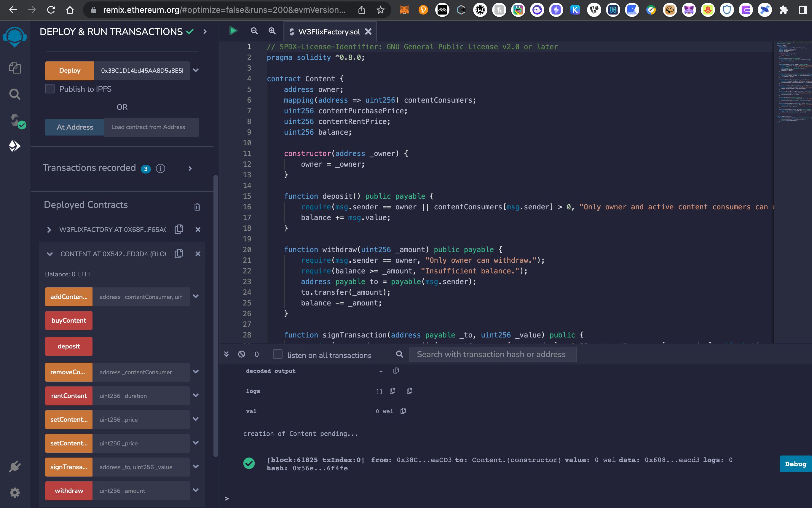Expand the W3FLIXFACTORY deployed contract
812x508 pixels.
click(x=50, y=230)
